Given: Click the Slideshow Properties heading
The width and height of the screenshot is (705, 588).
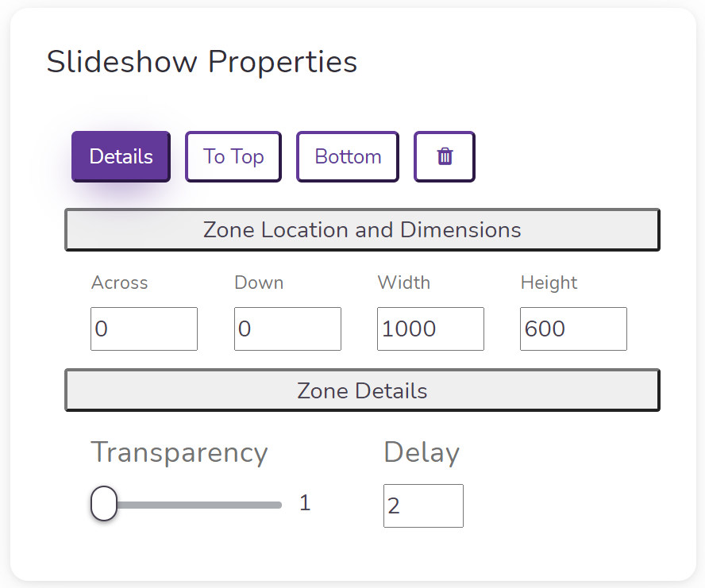Looking at the screenshot, I should point(202,62).
